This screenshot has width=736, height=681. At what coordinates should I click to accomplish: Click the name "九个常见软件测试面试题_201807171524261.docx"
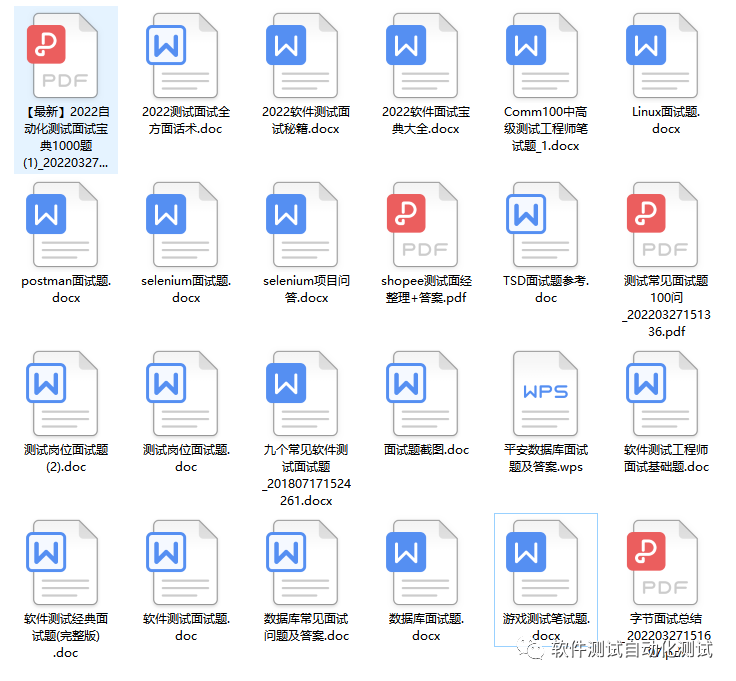coord(307,475)
